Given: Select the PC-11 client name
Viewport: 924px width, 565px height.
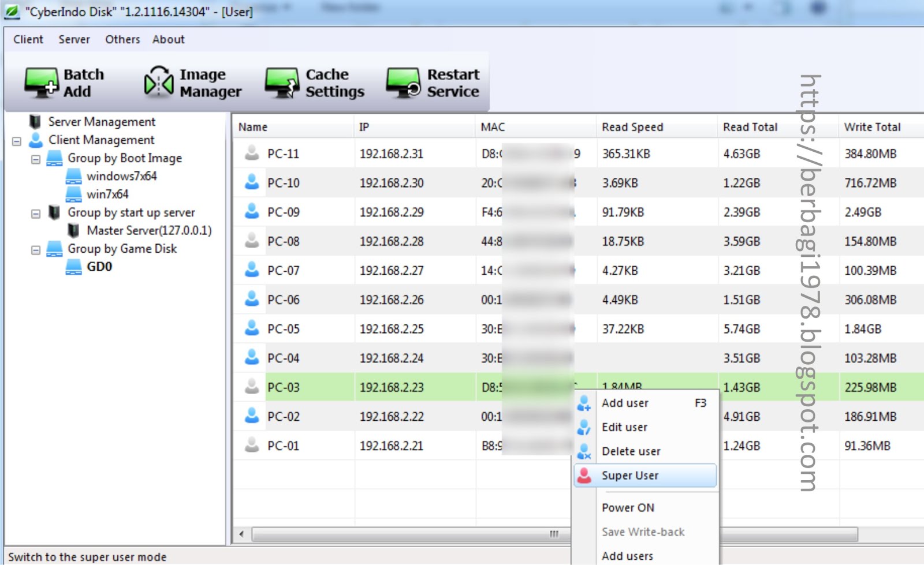Looking at the screenshot, I should (x=283, y=154).
